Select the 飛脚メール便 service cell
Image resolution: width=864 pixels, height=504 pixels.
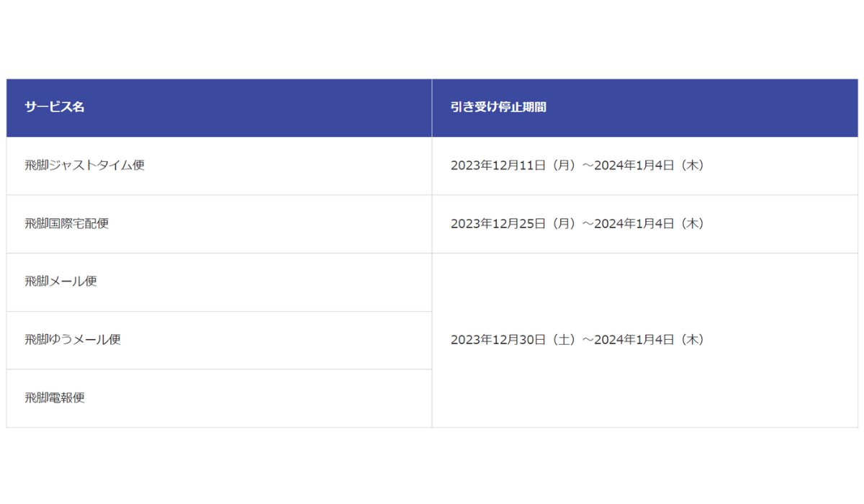(x=219, y=283)
